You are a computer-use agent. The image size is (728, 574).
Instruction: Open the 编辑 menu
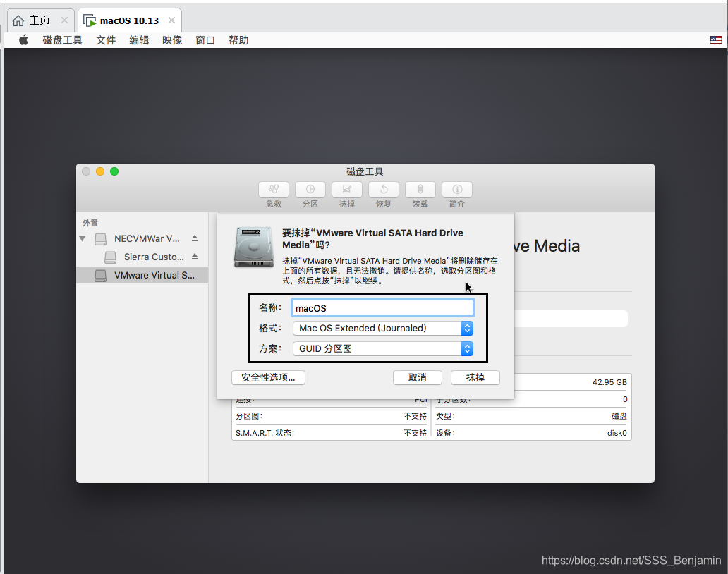139,40
